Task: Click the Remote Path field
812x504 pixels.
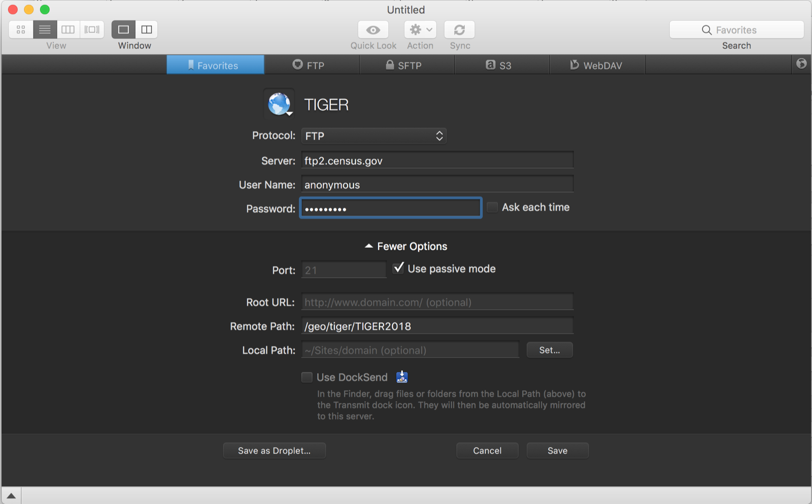Action: click(437, 326)
